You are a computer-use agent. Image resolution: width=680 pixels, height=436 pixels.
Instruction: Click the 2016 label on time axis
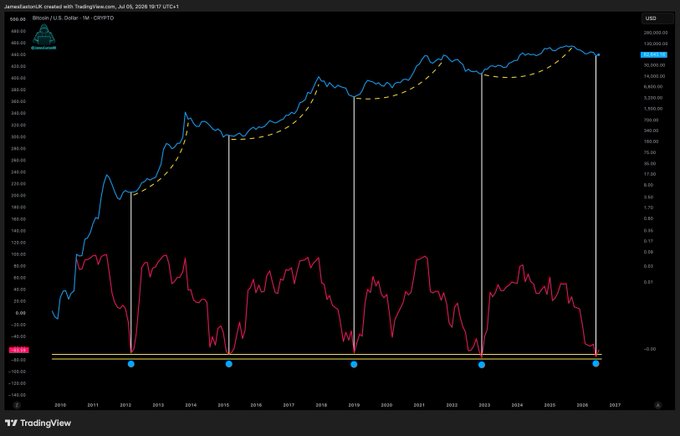click(x=256, y=405)
